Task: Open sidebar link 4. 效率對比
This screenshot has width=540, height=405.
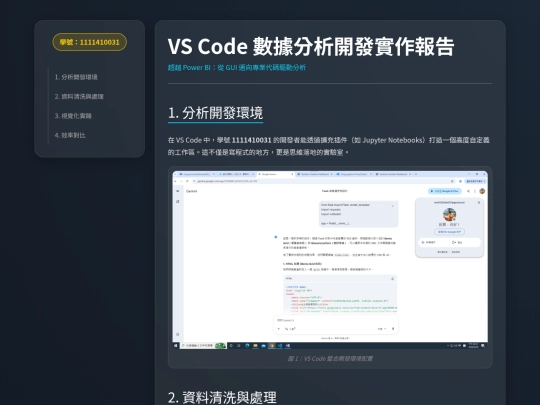Action: click(x=70, y=135)
